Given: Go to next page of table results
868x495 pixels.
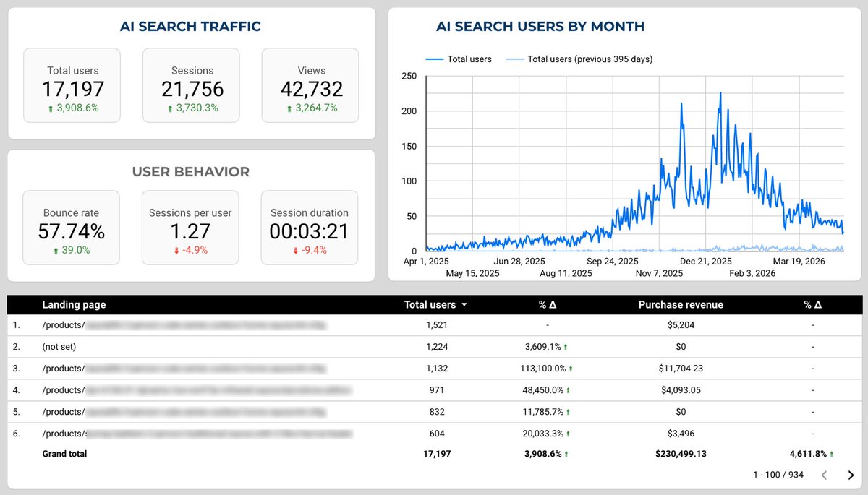Looking at the screenshot, I should (x=851, y=475).
